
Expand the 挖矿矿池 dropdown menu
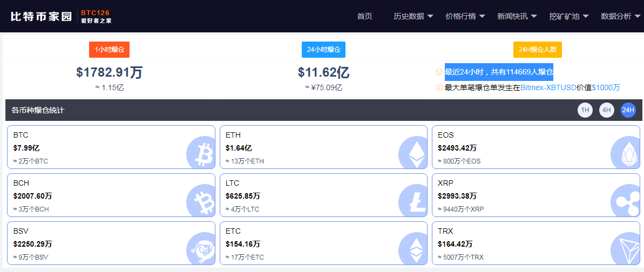click(569, 16)
